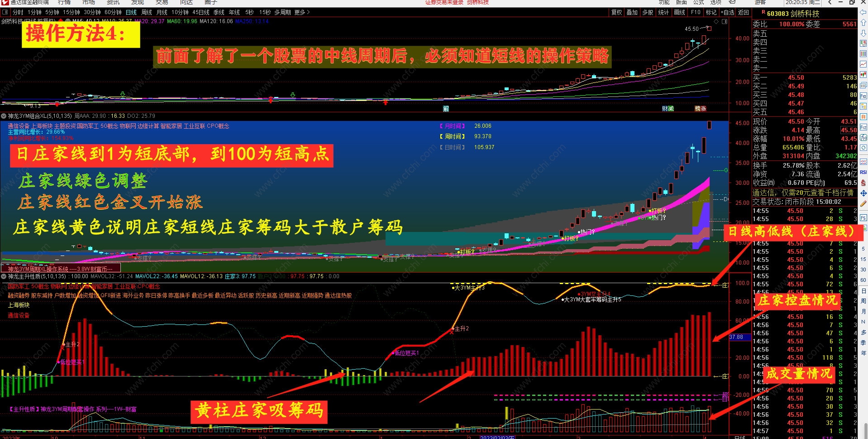Click the 画线 button
The height and width of the screenshot is (439, 868).
(x=679, y=12)
